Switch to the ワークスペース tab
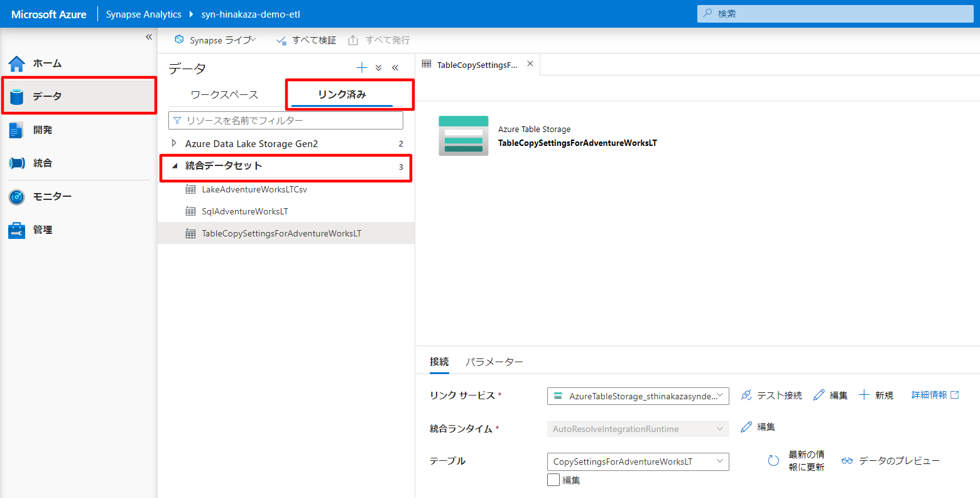The height and width of the screenshot is (498, 980). [224, 94]
